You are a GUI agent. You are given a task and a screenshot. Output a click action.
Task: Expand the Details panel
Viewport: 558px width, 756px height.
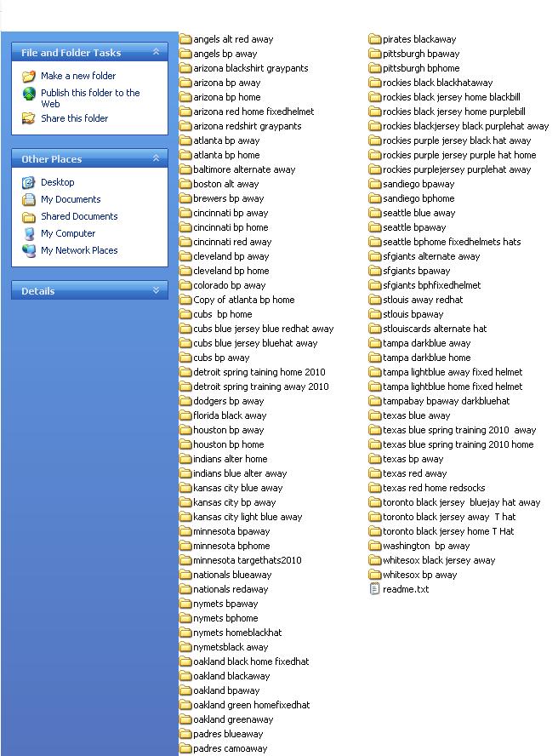pos(156,290)
